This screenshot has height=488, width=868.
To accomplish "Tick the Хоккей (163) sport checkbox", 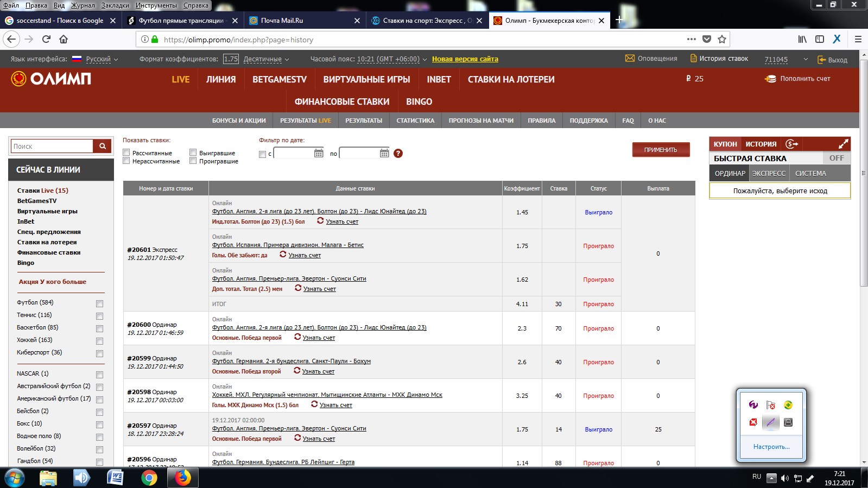I will [99, 341].
